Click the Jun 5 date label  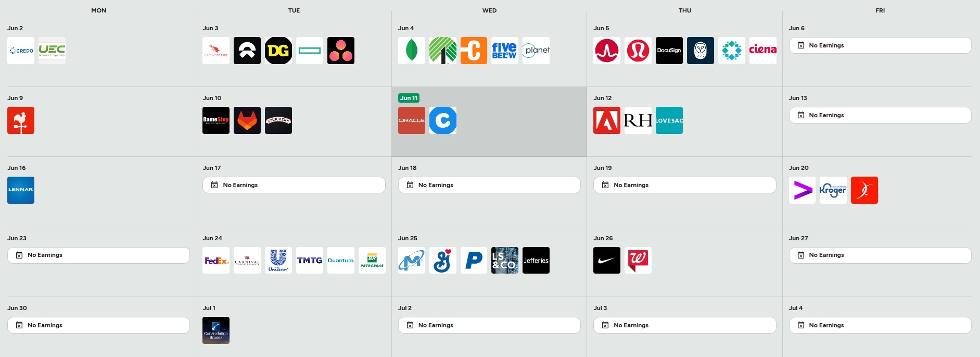(601, 28)
